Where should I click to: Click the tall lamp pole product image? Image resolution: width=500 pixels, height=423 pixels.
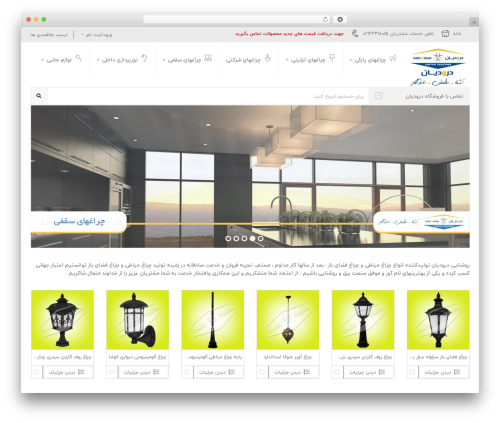213,320
